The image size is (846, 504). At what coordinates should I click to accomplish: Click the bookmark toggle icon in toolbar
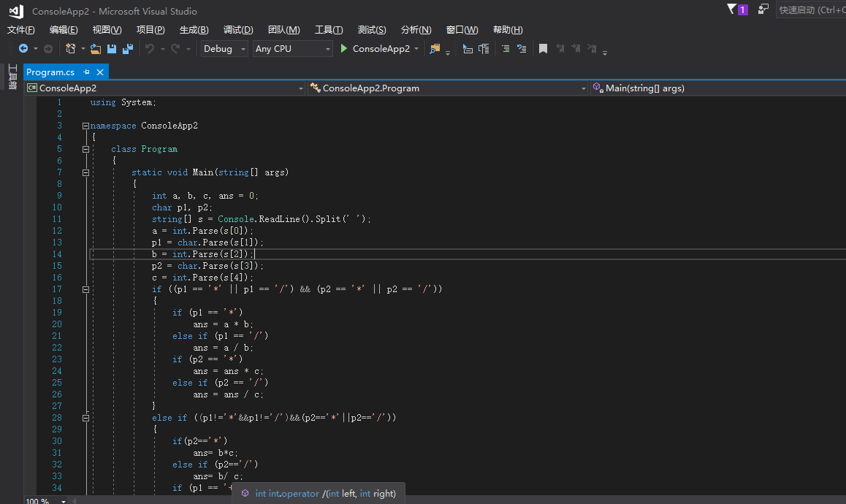[543, 49]
